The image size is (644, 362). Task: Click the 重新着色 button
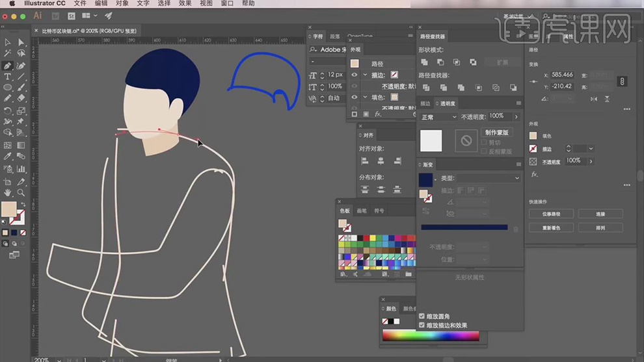click(x=551, y=227)
